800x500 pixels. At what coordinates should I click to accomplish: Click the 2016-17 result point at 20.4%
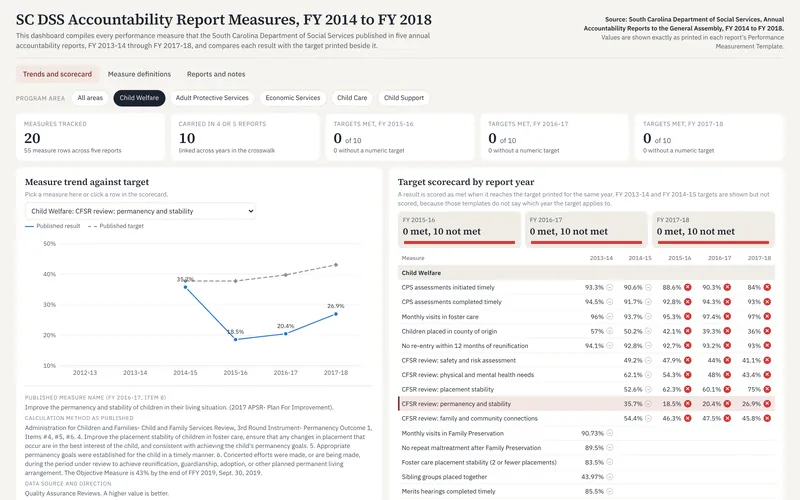point(286,334)
